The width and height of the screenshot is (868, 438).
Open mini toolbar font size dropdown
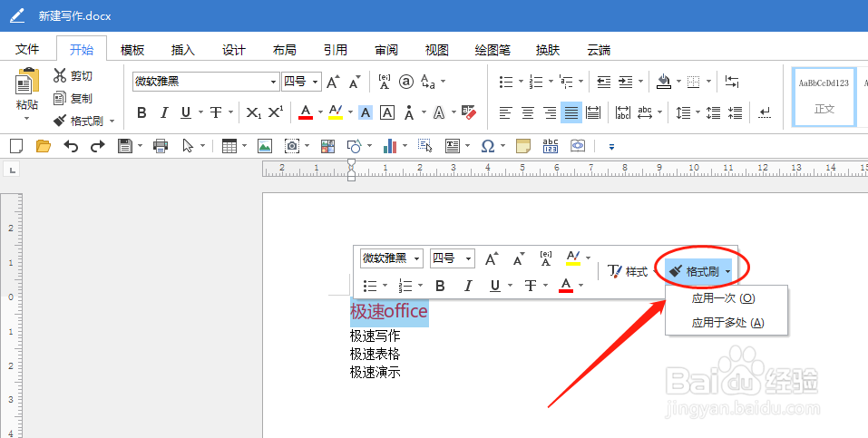468,258
